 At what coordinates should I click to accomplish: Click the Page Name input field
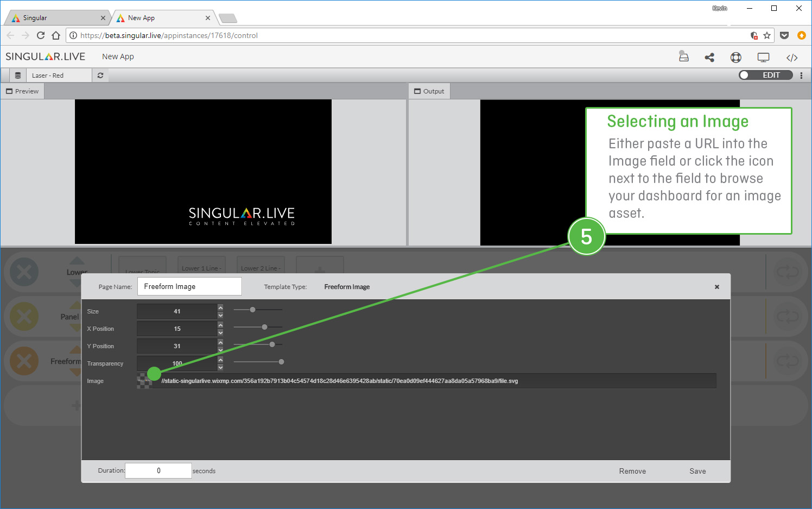click(189, 286)
